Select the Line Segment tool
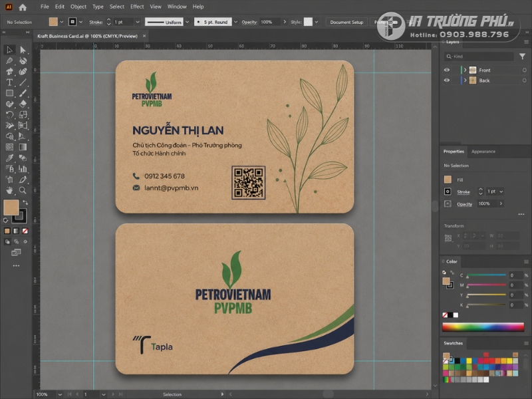This screenshot has height=399, width=532. pos(23,82)
